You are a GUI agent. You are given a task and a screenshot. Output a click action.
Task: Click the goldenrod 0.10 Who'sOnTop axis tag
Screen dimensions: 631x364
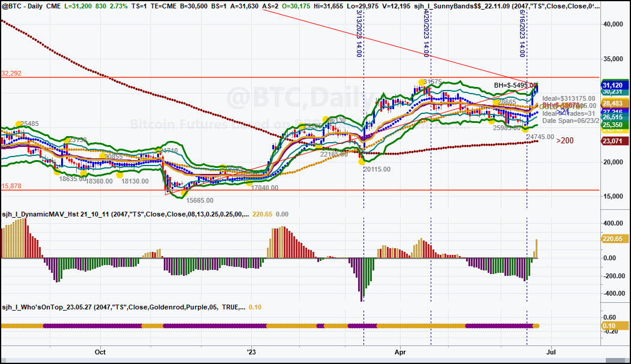pos(615,326)
